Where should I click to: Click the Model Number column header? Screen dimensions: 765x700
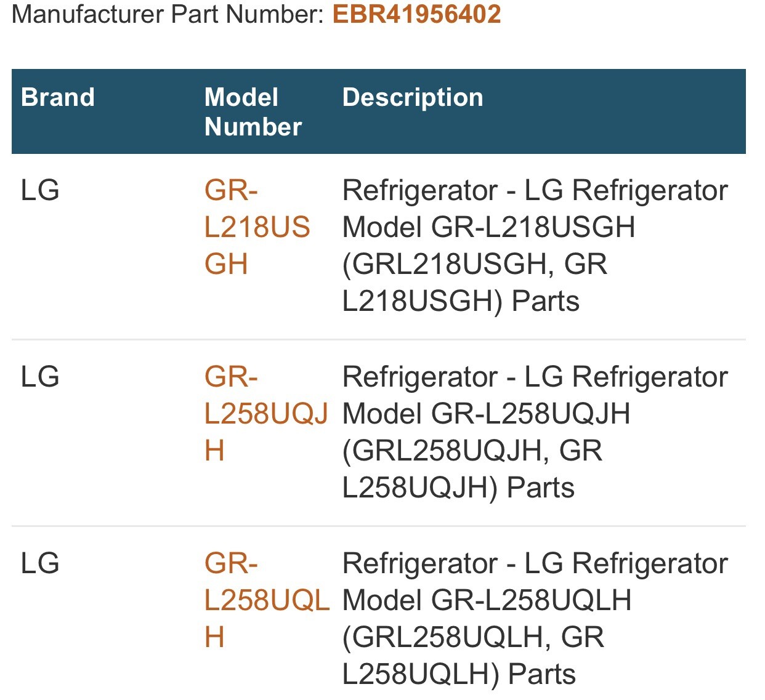click(253, 112)
